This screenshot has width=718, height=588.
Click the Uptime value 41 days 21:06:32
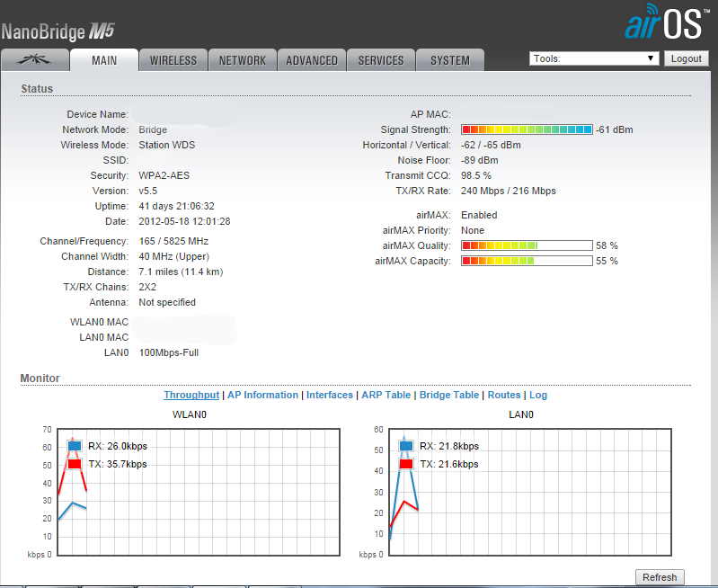176,206
